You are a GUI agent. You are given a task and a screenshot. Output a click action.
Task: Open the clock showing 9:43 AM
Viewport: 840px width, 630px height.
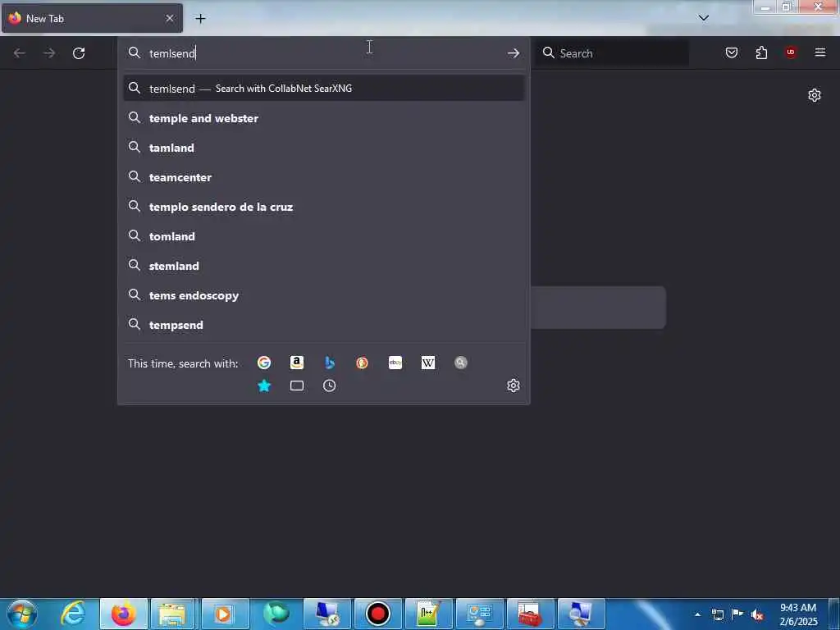tap(798, 614)
